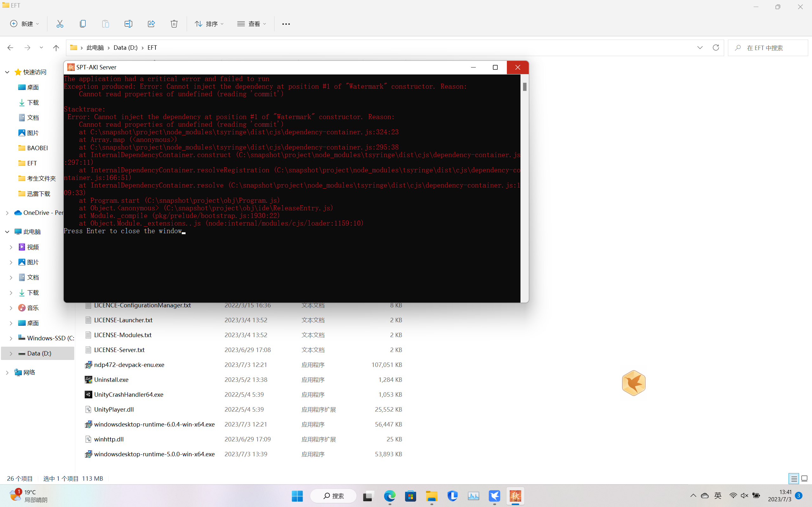The width and height of the screenshot is (812, 507).
Task: Open the 排序 (Sort) dropdown
Action: click(x=209, y=24)
